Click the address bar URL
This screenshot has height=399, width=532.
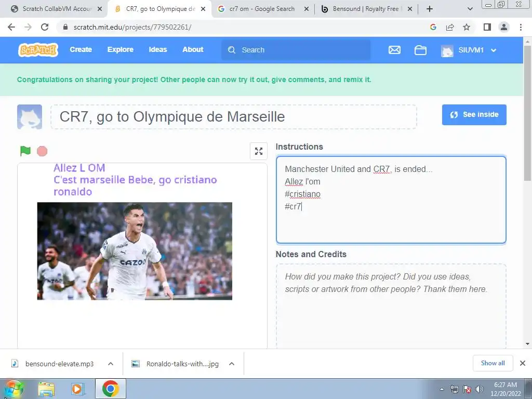[132, 27]
